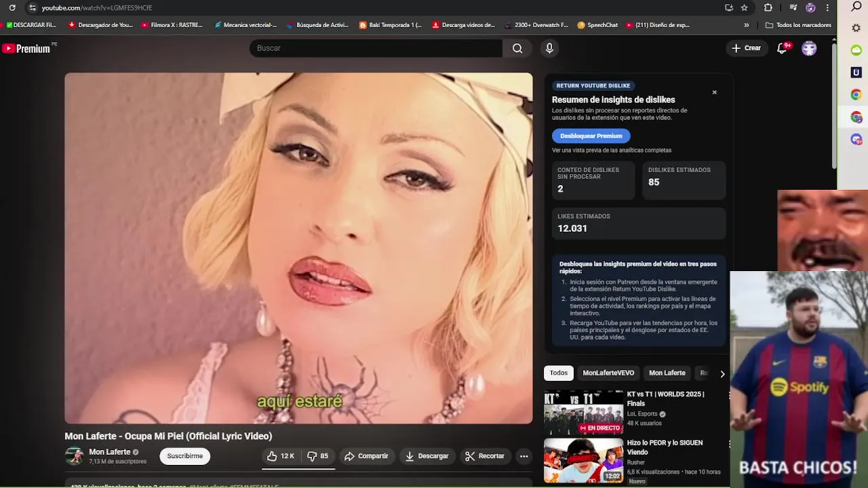This screenshot has width=868, height=488.
Task: Open the (211) Diseño de exp... bookmark
Action: (x=658, y=25)
